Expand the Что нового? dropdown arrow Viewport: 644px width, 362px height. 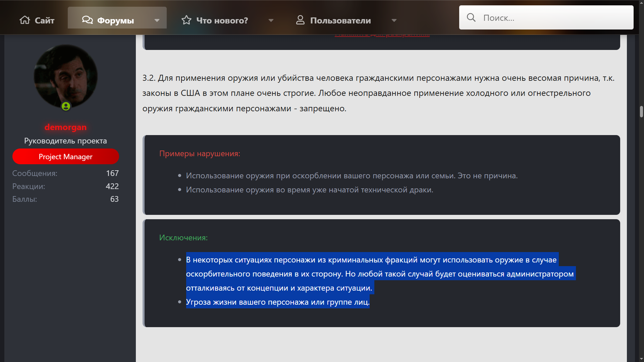(271, 20)
